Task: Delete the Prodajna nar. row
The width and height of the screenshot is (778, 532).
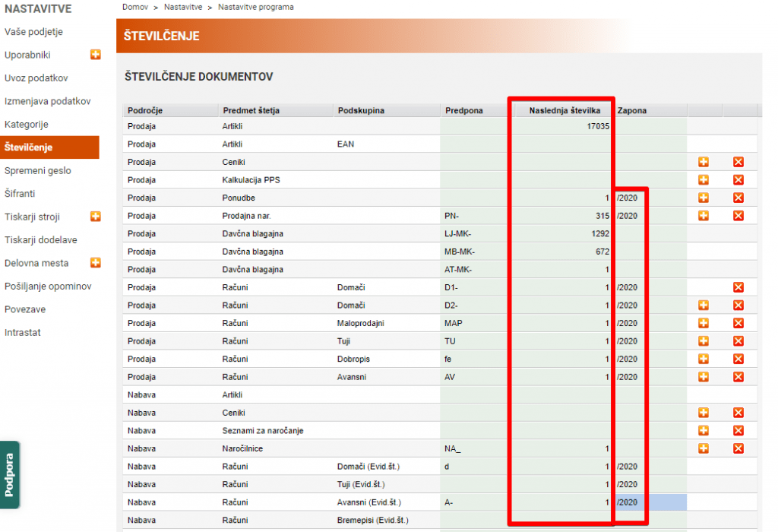Action: click(738, 215)
